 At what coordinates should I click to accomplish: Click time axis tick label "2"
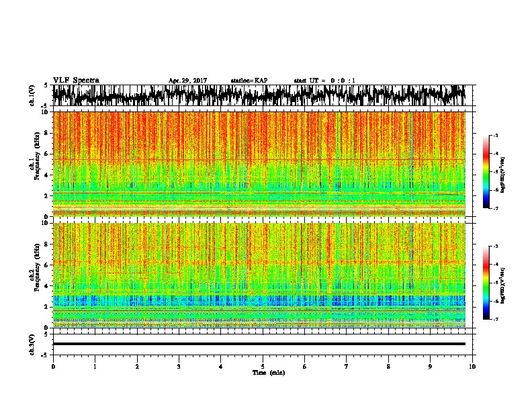[137, 367]
